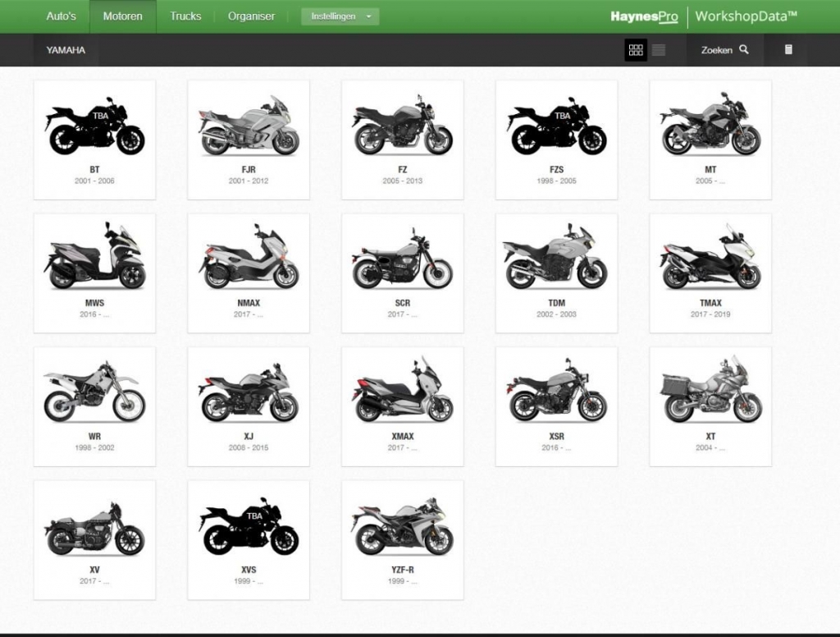Click the BT model label
The image size is (840, 637).
click(95, 169)
